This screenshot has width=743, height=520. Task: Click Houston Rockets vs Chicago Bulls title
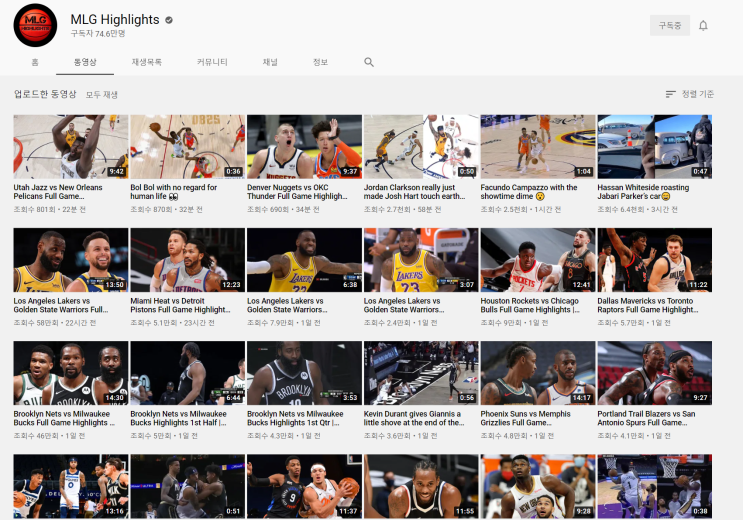coord(530,305)
